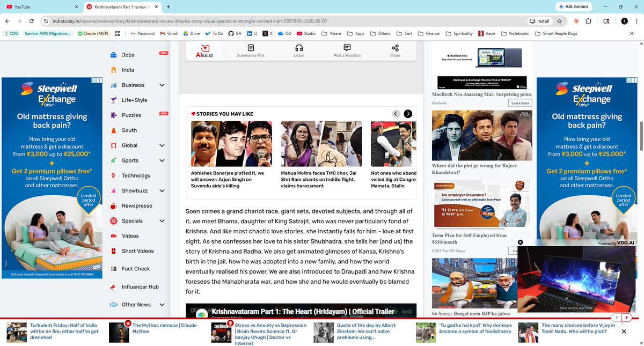Open a new browser tab

pos(169,6)
